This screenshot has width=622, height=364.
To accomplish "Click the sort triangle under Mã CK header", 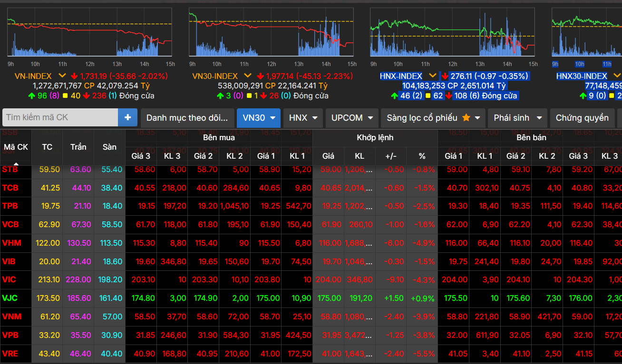I will click(16, 163).
